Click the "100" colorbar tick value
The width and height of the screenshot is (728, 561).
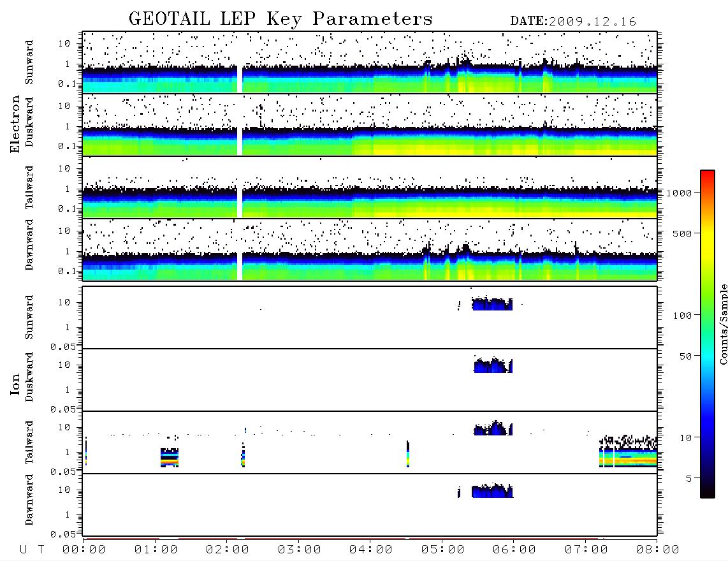coord(683,316)
